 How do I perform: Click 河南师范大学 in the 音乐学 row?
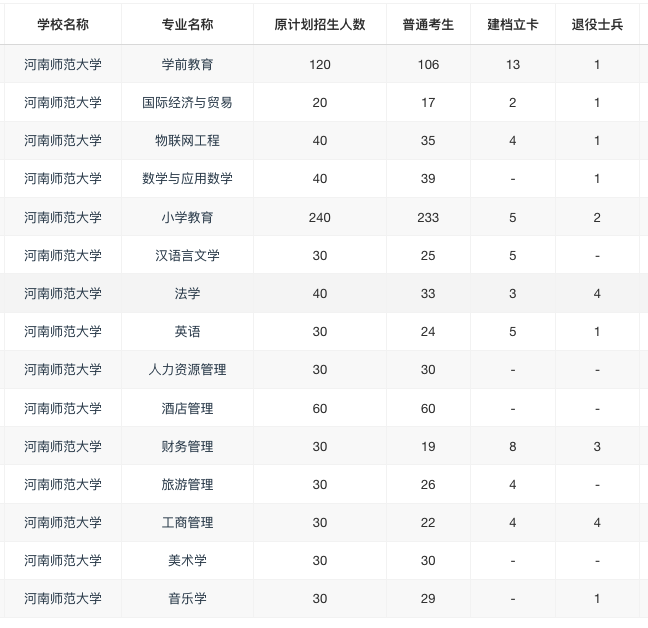[63, 598]
